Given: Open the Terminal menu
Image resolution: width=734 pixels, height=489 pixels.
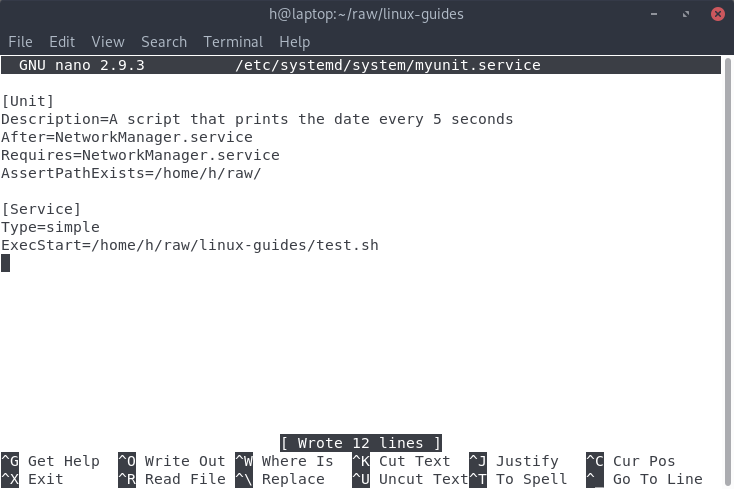Looking at the screenshot, I should [233, 42].
